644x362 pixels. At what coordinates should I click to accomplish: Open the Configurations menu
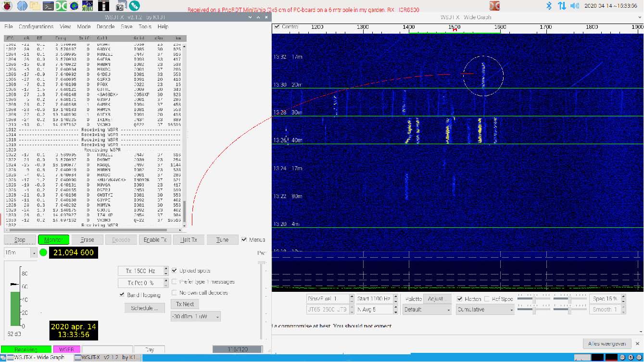36,26
